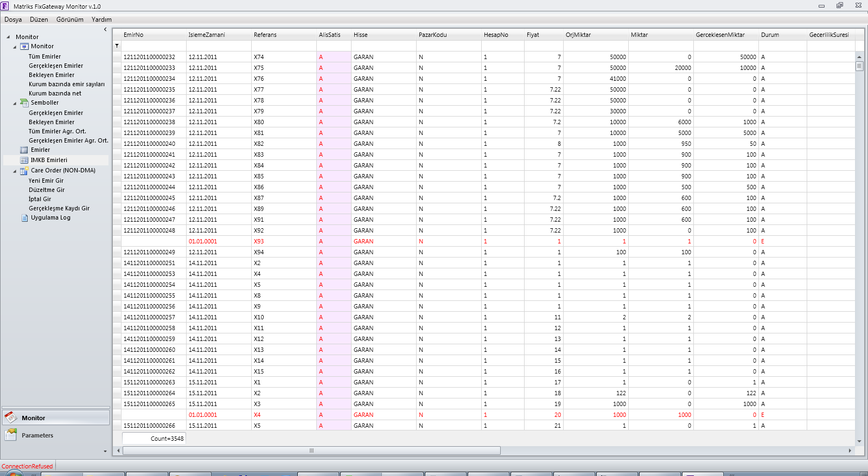Click the grid filter funnel icon
Screen dimensions: 868x476
pos(117,46)
